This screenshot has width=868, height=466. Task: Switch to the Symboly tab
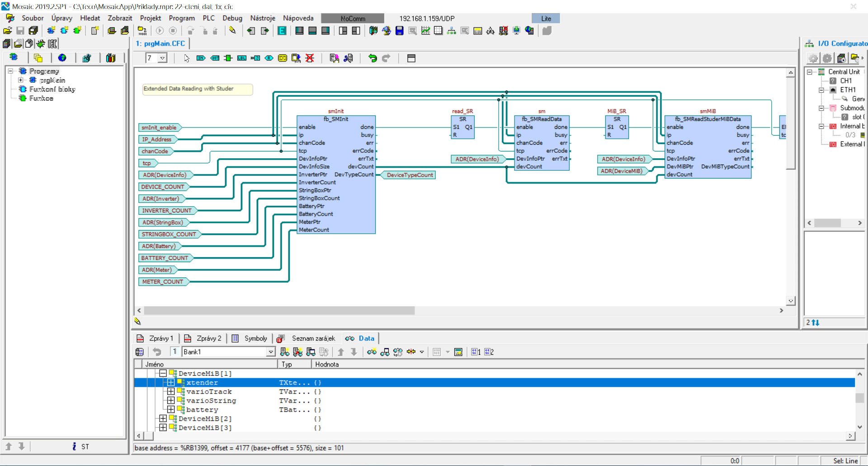(x=255, y=338)
